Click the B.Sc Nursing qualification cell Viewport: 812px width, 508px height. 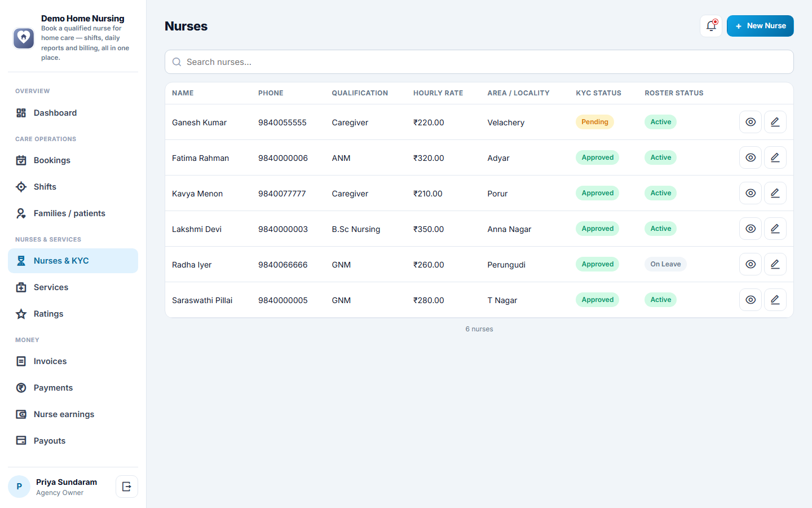click(356, 229)
